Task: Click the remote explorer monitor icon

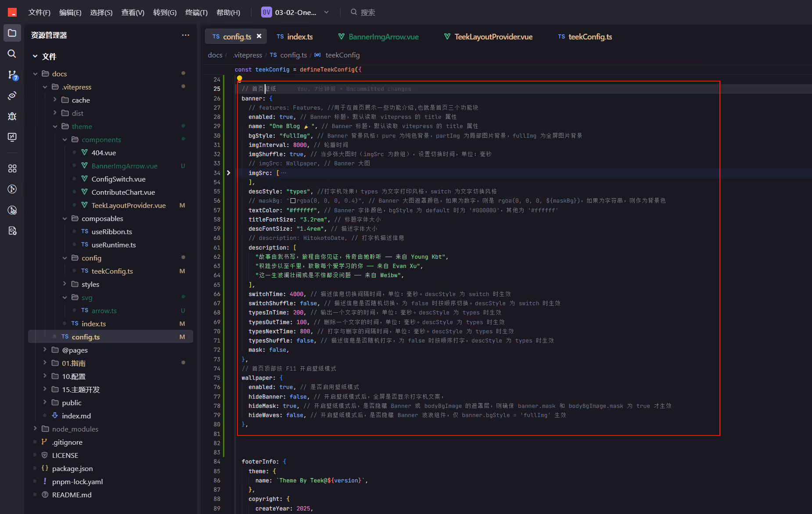Action: click(x=12, y=137)
